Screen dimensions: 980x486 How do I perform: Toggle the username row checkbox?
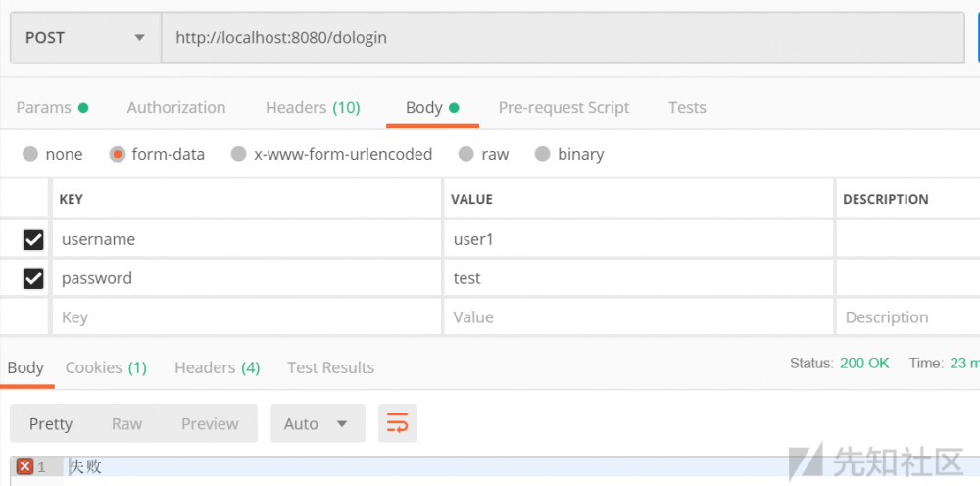[x=33, y=239]
